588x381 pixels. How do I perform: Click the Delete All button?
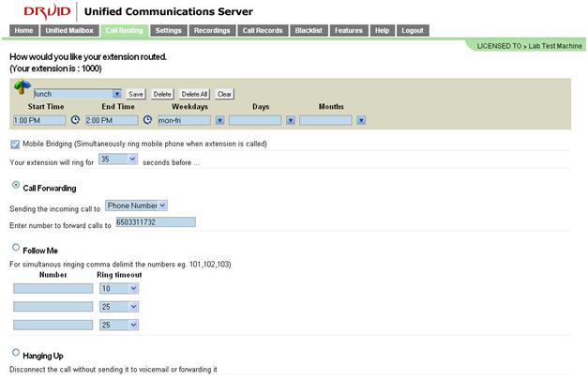coord(194,94)
